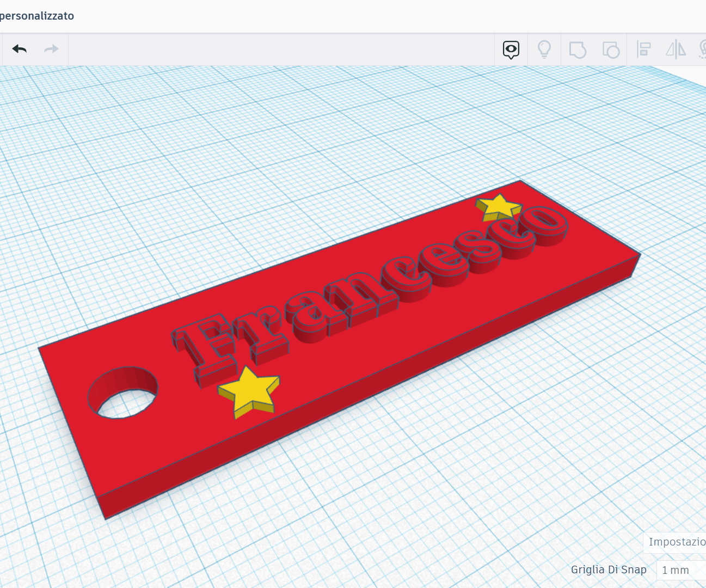This screenshot has height=588, width=706.
Task: Click the Mirror tool icon
Action: (x=676, y=50)
